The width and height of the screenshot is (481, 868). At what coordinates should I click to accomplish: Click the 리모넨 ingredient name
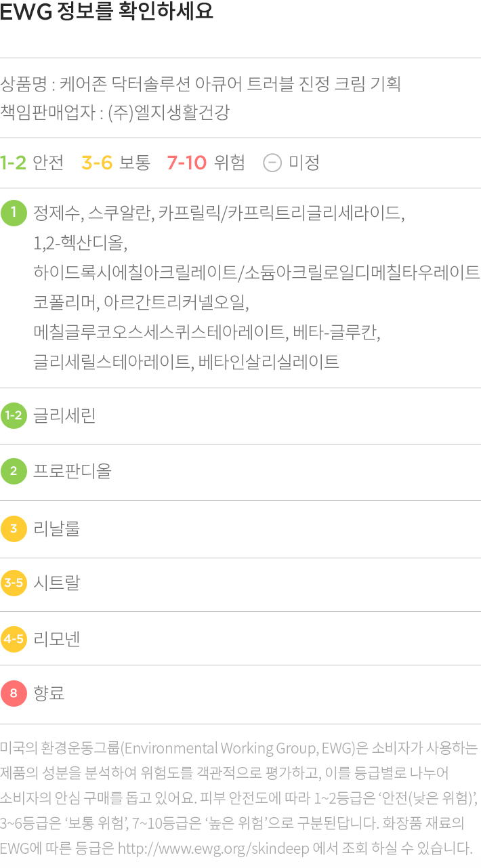point(57,638)
